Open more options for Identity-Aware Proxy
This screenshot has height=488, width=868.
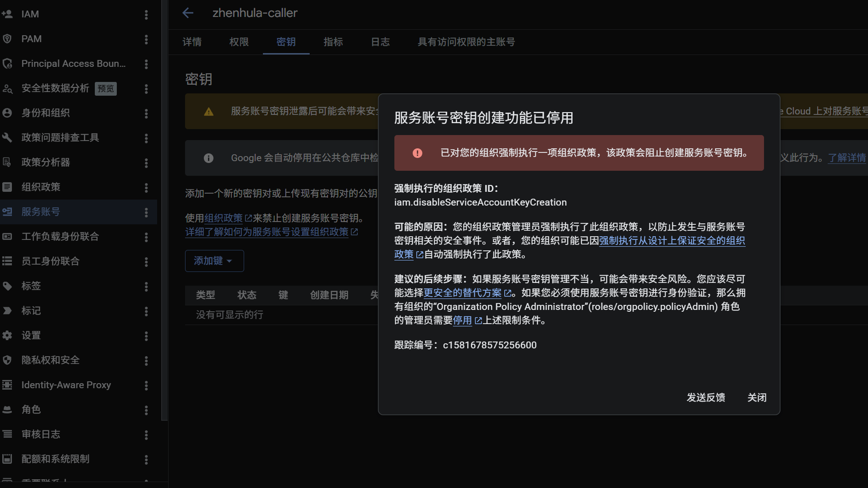pyautogui.click(x=146, y=385)
